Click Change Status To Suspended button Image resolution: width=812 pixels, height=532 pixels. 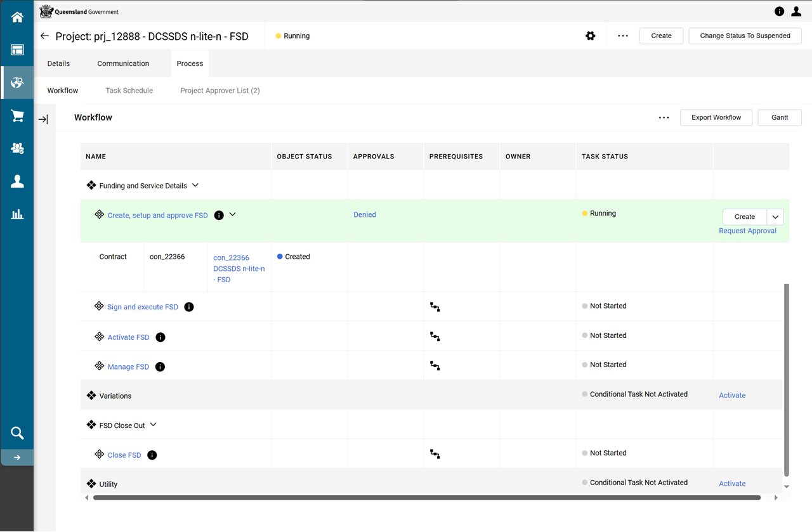point(745,36)
